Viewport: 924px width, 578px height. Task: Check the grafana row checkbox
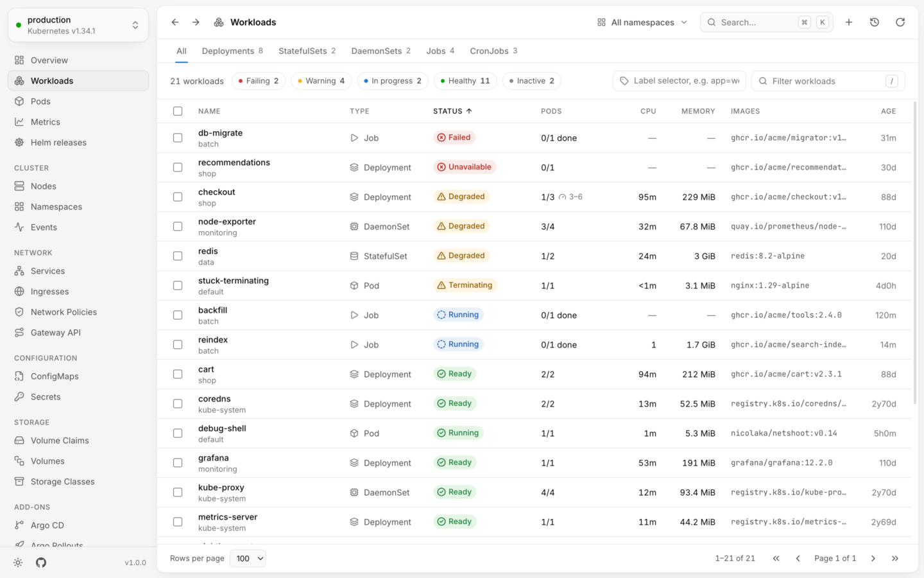(x=178, y=463)
